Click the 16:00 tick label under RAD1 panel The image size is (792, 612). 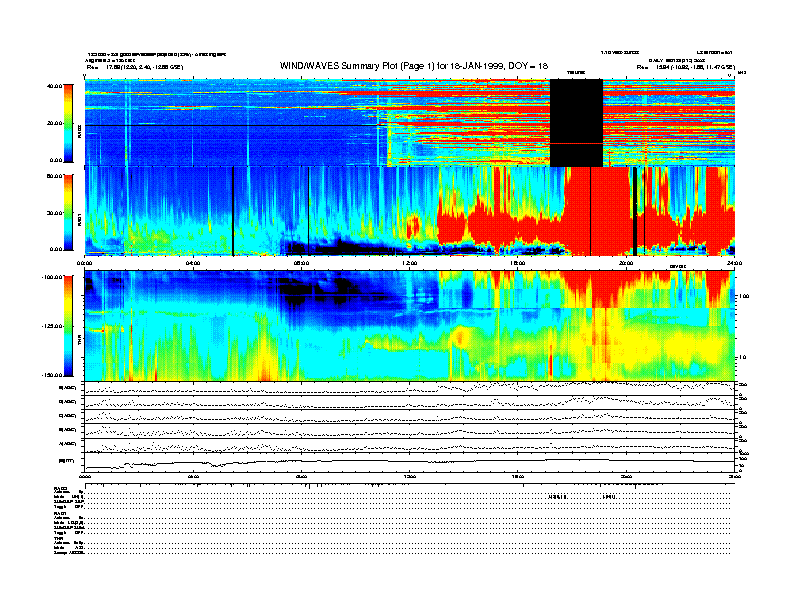pos(518,263)
